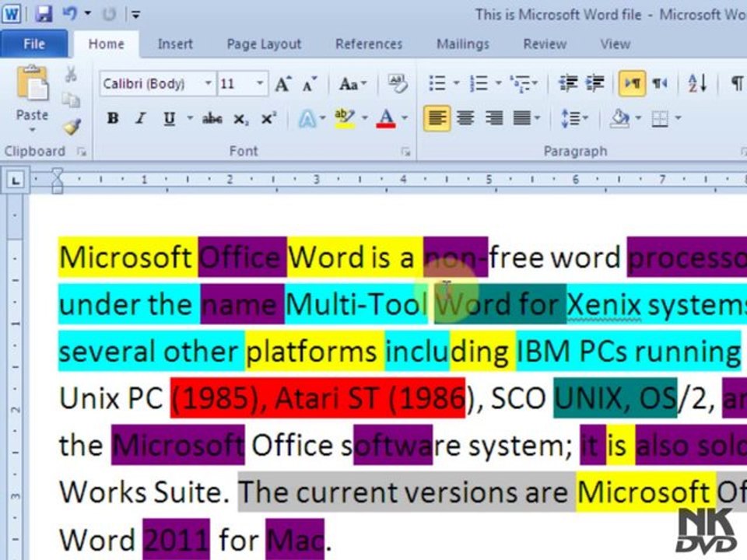Toggle bold formatting
Screen dimensions: 747x560
click(113, 118)
